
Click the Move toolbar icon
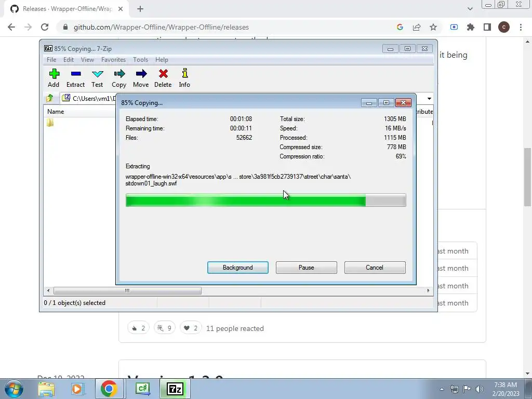(x=141, y=78)
